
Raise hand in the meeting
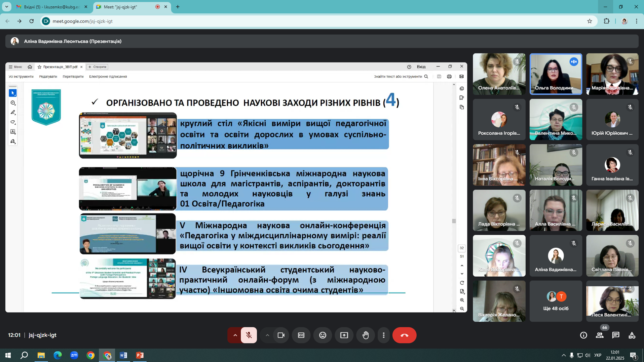(366, 335)
